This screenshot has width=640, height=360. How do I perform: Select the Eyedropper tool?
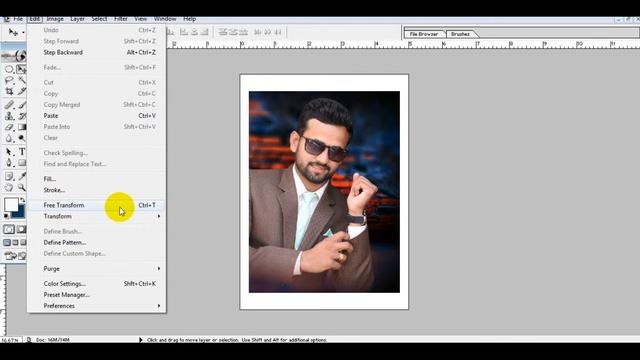click(21, 176)
